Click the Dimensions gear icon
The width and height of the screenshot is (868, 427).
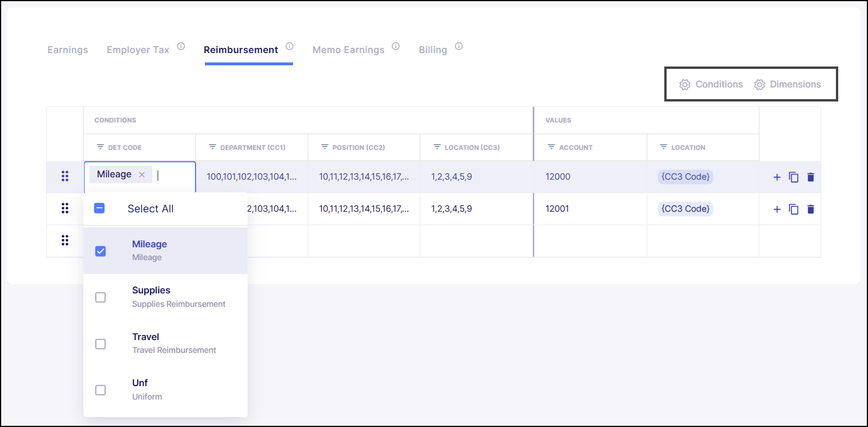[759, 84]
